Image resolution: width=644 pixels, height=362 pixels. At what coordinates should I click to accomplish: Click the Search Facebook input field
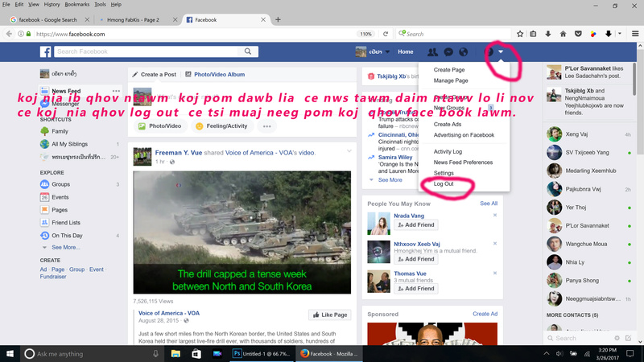coord(146,51)
